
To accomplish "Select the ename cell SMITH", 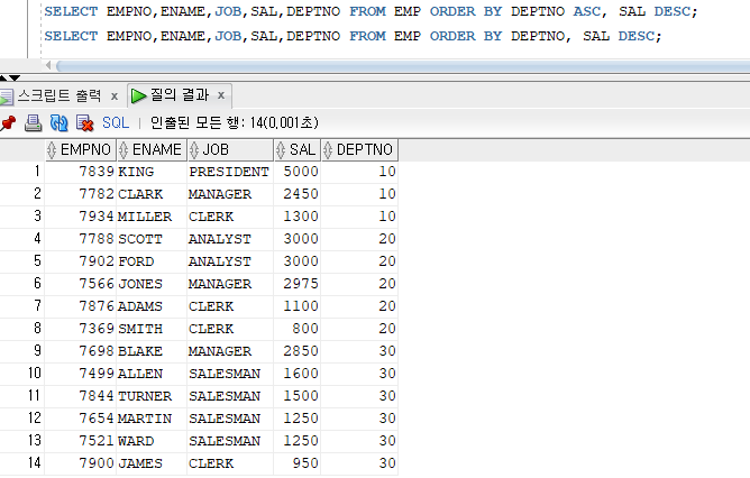I will point(151,329).
